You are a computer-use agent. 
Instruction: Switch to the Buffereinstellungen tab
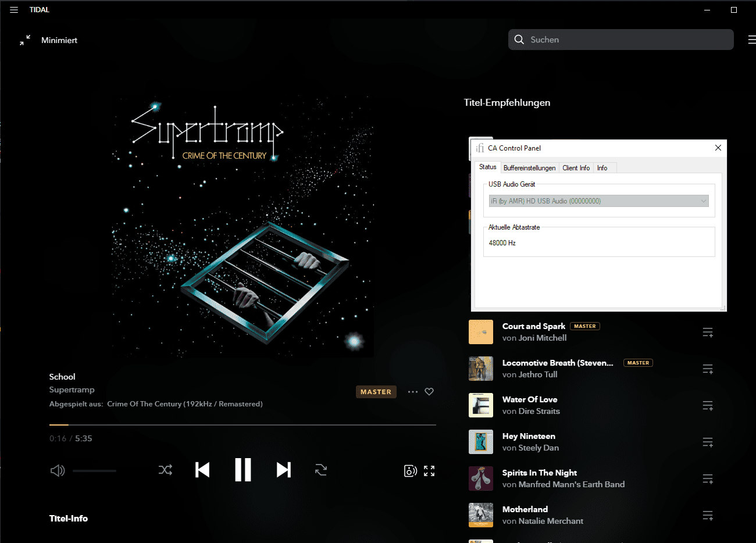click(x=529, y=168)
